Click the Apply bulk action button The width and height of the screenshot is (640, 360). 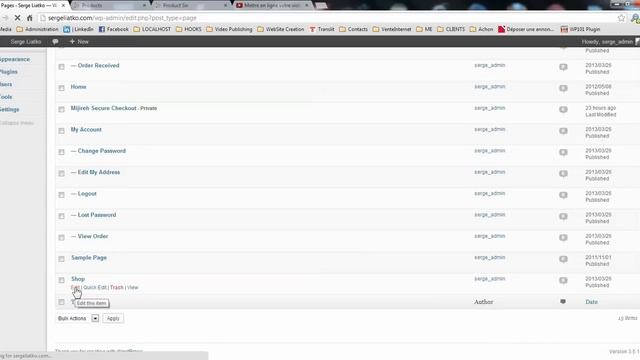113,318
